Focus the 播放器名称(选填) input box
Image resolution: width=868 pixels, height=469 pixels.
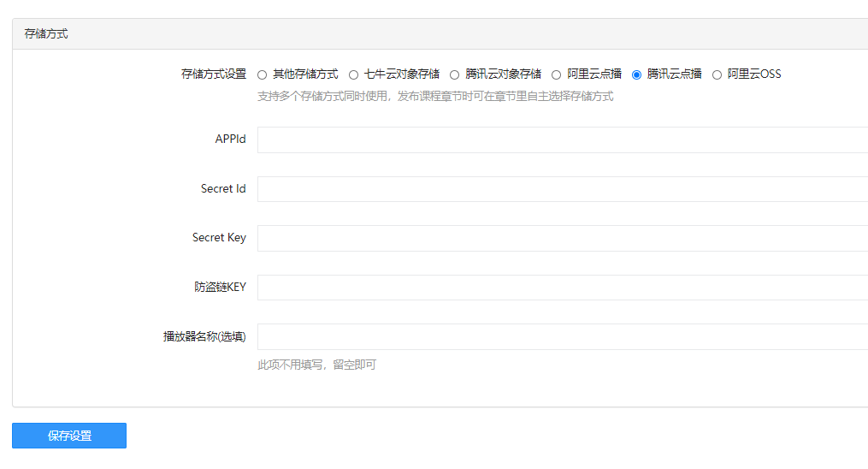(x=563, y=336)
